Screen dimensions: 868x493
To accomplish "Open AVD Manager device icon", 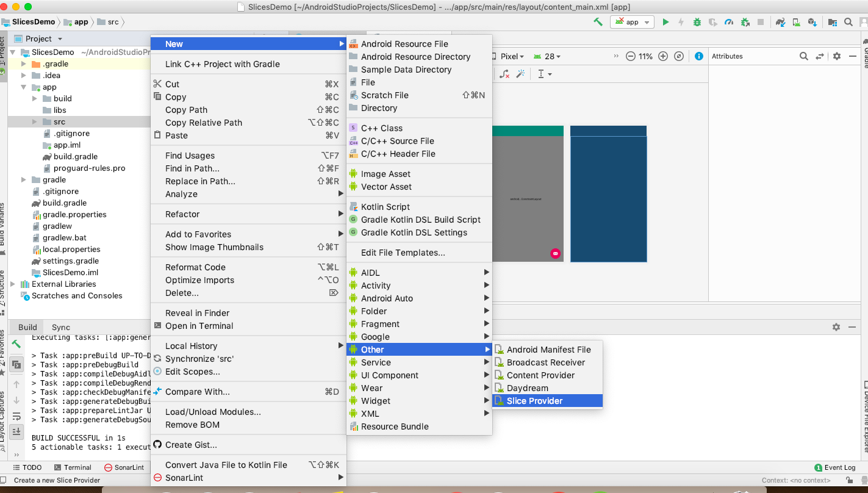I will [796, 22].
